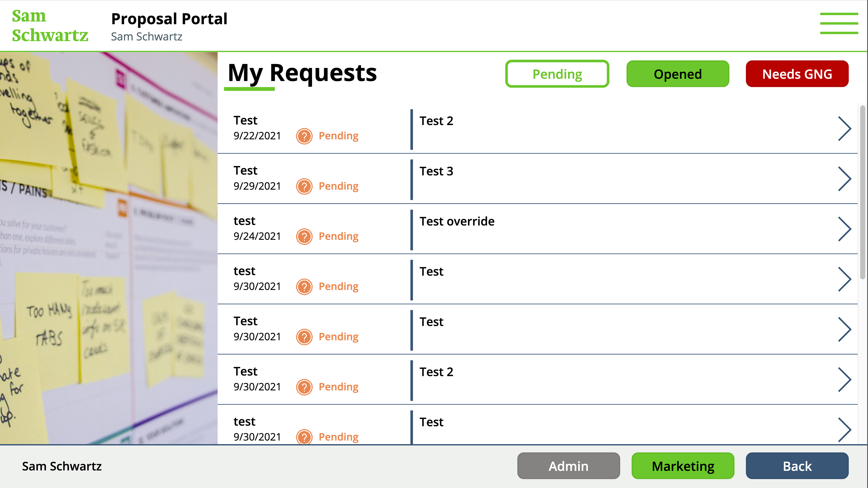Open first Test 2 request using chevron
This screenshot has height=488, width=868.
(844, 129)
